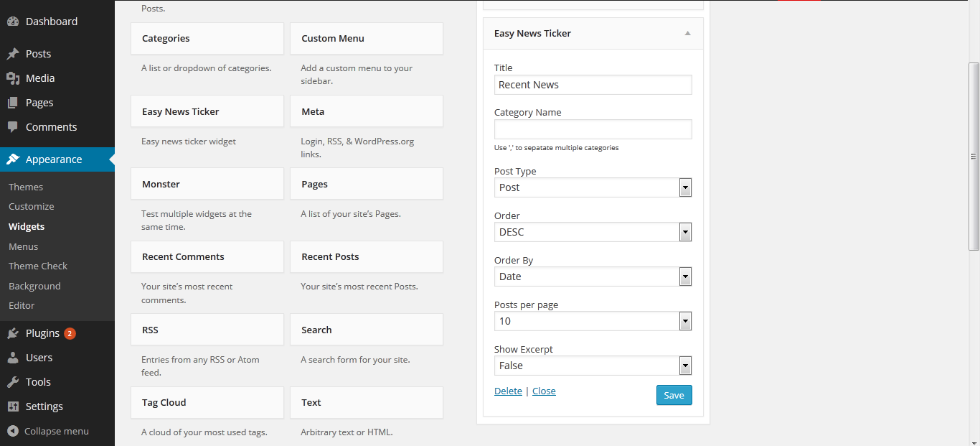The height and width of the screenshot is (446, 980).
Task: Click the Category Name input field
Action: (593, 129)
